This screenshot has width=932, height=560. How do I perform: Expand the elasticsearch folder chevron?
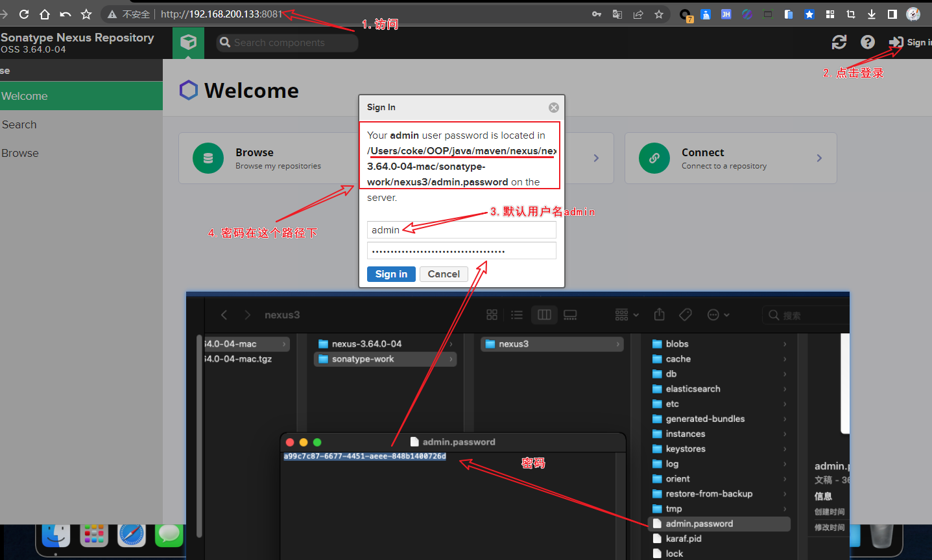point(785,389)
